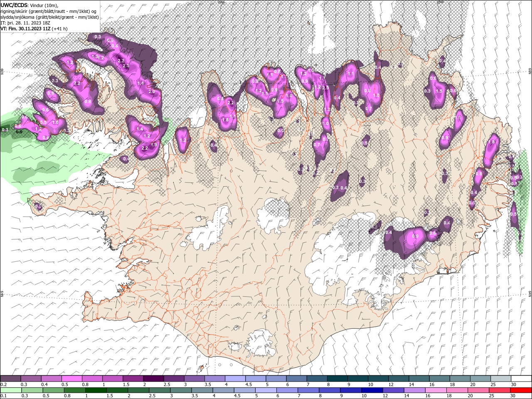This screenshot has width=532, height=399.
Task: Select the 12 swatch in the upper legend row
Action: [398, 379]
